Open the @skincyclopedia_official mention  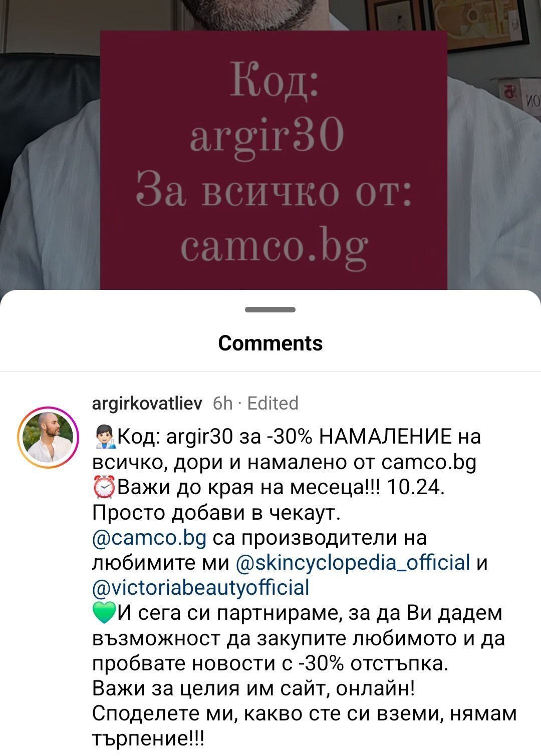pos(353,563)
